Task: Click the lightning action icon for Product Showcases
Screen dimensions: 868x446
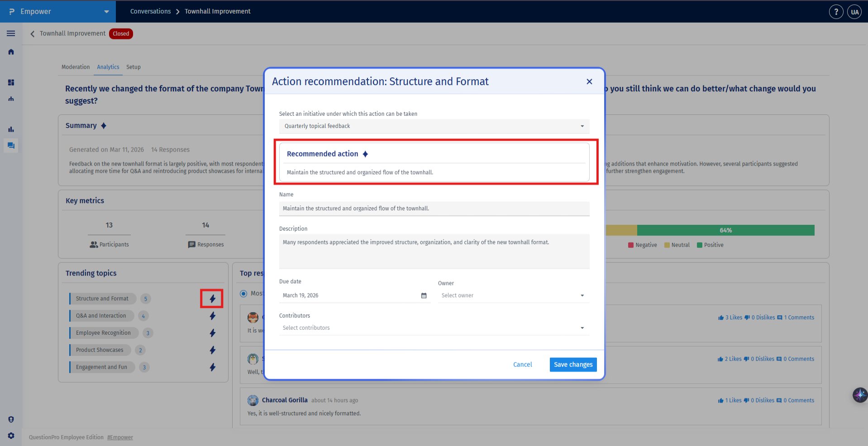Action: pyautogui.click(x=212, y=350)
